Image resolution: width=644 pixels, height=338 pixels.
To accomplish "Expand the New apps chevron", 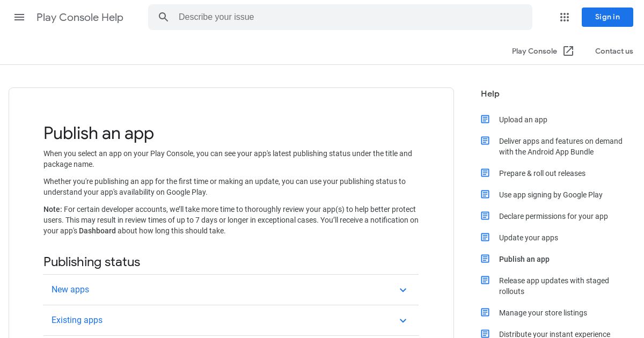I will click(403, 290).
